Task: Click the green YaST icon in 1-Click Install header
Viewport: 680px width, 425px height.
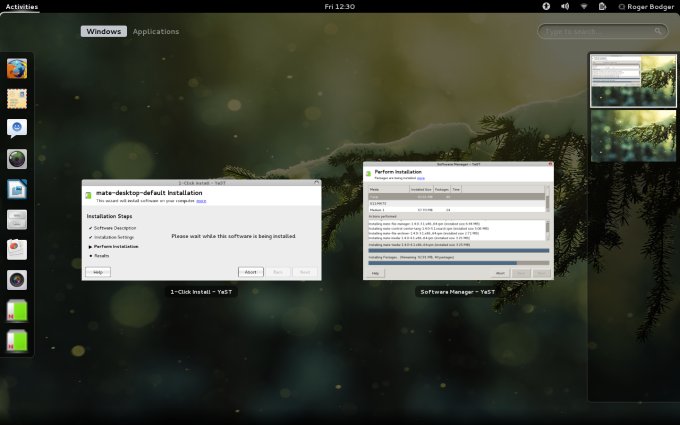Action: [x=88, y=196]
